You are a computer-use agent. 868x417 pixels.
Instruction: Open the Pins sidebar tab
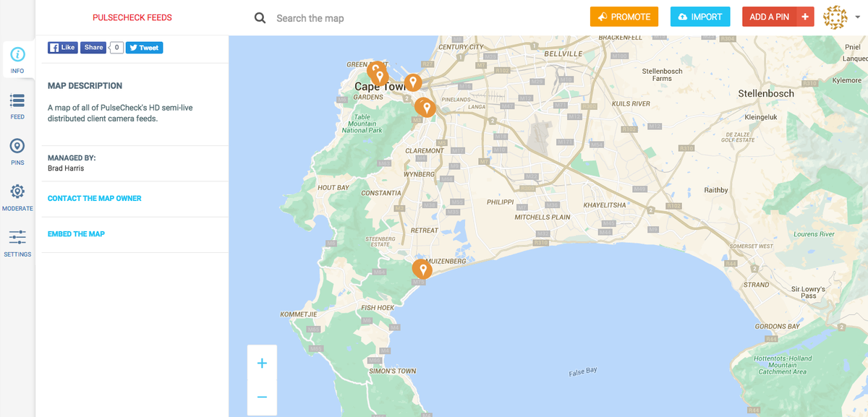17,152
